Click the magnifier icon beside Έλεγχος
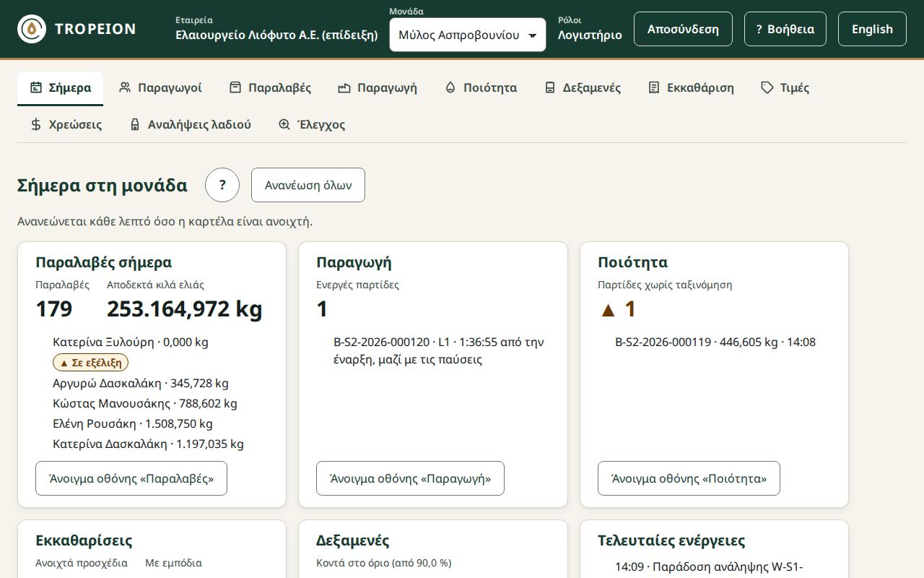924x578 pixels. tap(284, 124)
